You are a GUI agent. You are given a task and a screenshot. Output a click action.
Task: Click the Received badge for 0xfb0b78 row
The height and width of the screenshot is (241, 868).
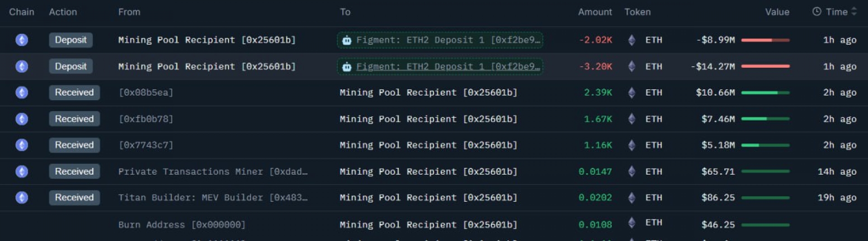click(74, 119)
